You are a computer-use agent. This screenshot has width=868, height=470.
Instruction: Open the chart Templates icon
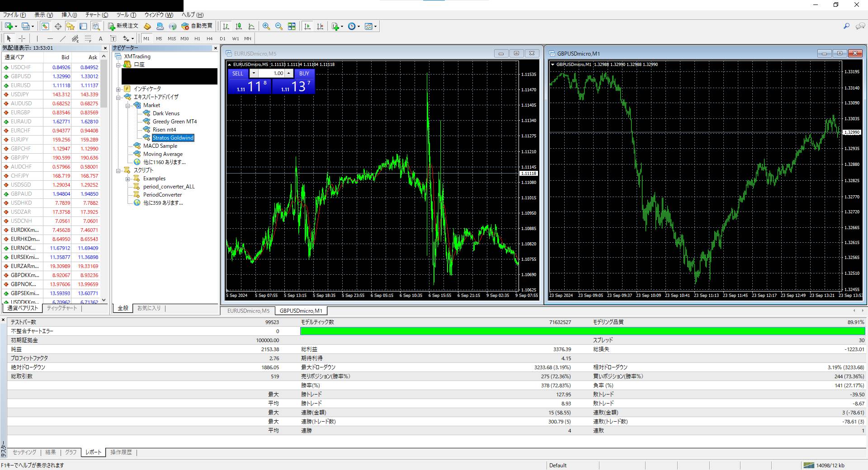point(368,26)
